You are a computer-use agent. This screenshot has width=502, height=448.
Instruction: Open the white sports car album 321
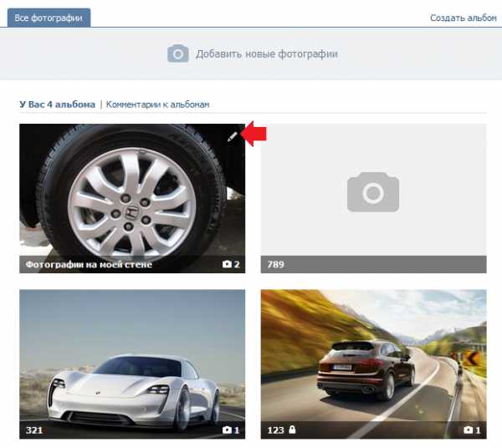tap(132, 364)
